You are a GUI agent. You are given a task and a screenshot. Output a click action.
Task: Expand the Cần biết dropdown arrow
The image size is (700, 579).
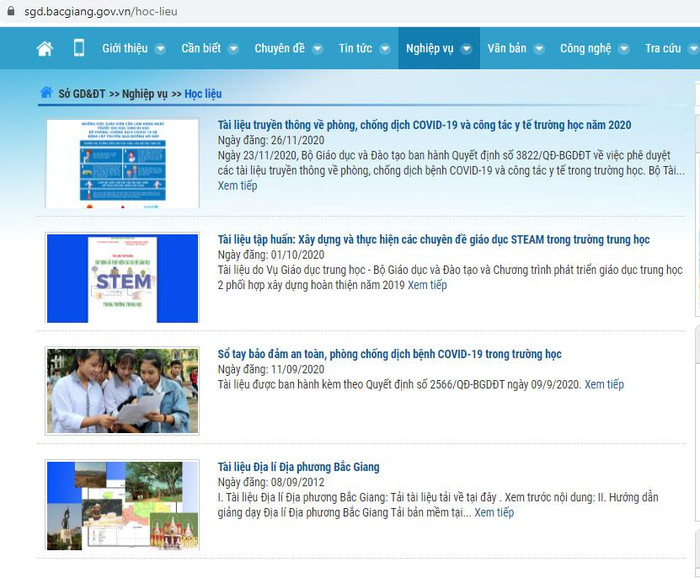233,48
